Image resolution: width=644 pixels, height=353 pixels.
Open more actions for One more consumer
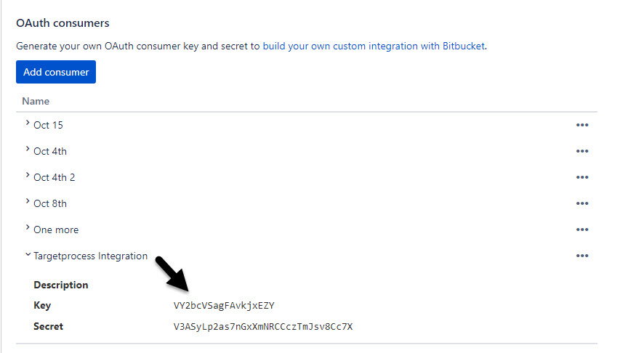(x=582, y=230)
